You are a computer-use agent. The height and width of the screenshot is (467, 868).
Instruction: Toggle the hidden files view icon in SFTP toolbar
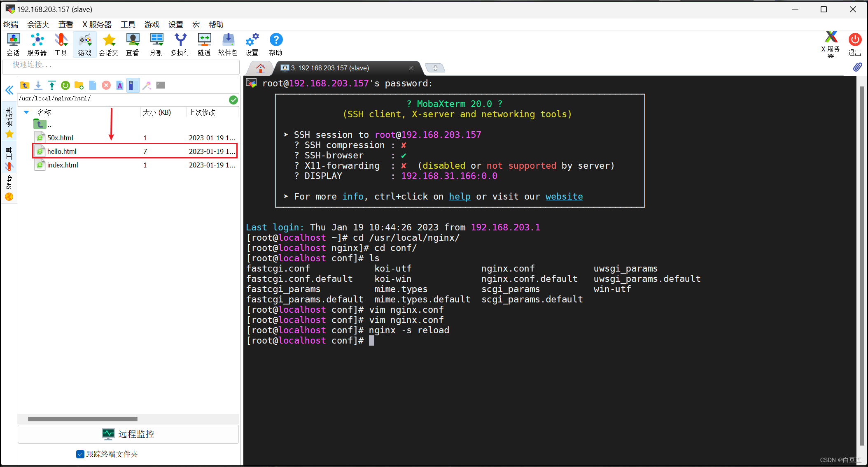(x=133, y=85)
